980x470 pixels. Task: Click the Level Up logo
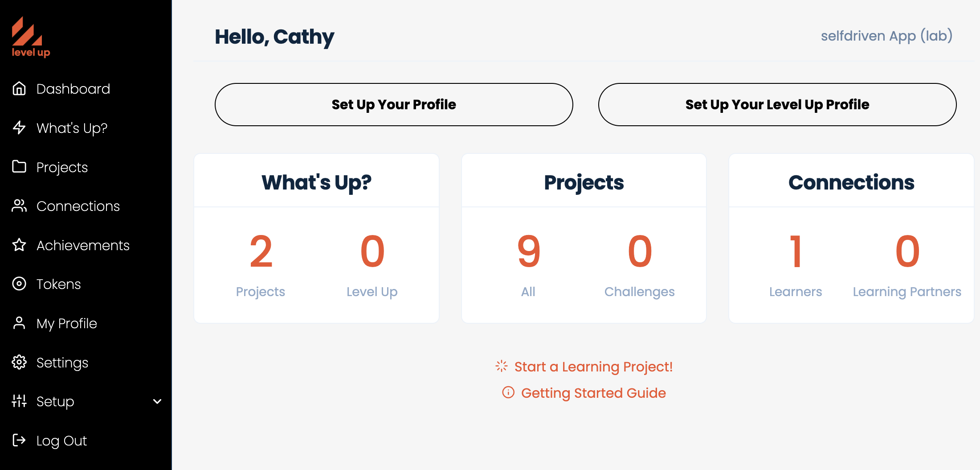pyautogui.click(x=30, y=37)
